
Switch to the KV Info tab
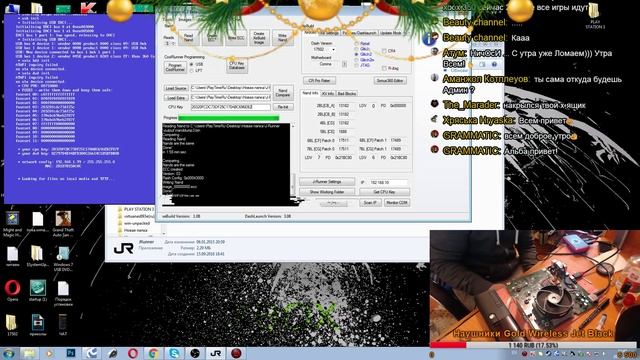328,94
